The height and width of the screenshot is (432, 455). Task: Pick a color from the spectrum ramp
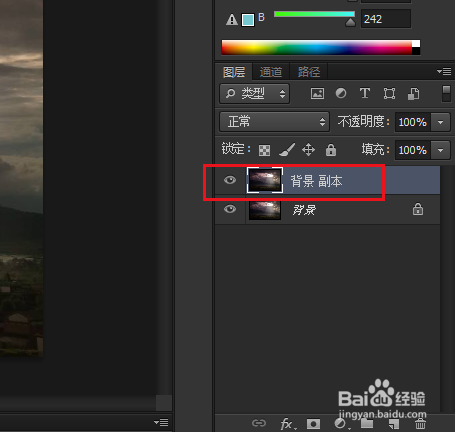coord(317,47)
